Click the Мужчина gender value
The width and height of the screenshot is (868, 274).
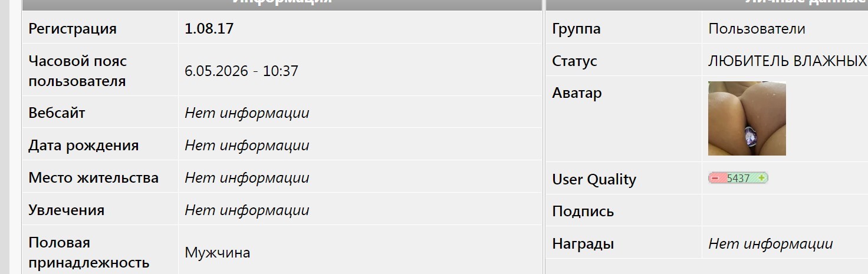tap(217, 253)
